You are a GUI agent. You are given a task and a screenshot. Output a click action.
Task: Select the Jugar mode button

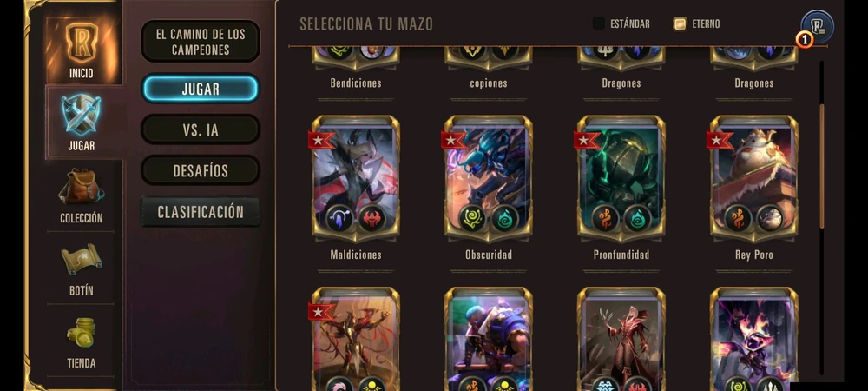[x=201, y=89]
